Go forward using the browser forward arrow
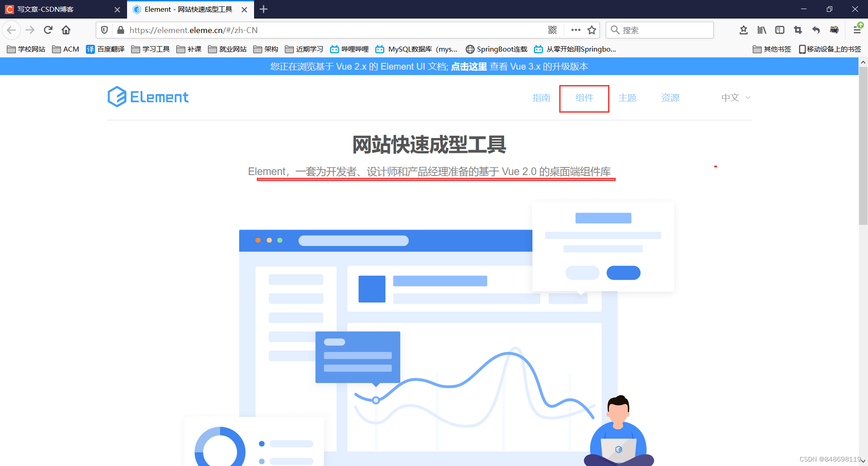 point(30,30)
